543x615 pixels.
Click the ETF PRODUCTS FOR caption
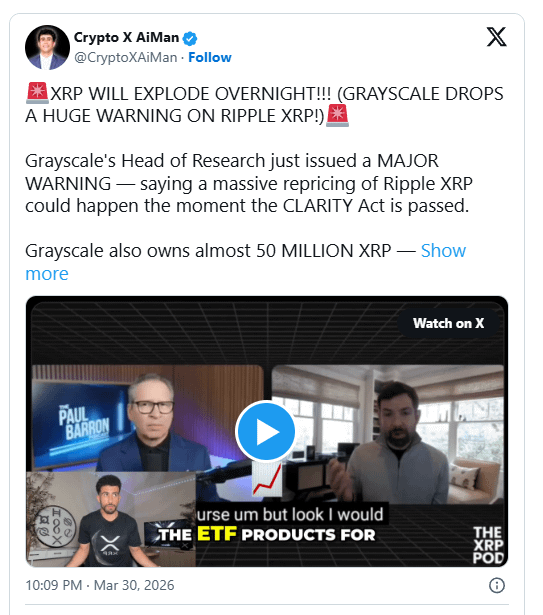coord(267,535)
